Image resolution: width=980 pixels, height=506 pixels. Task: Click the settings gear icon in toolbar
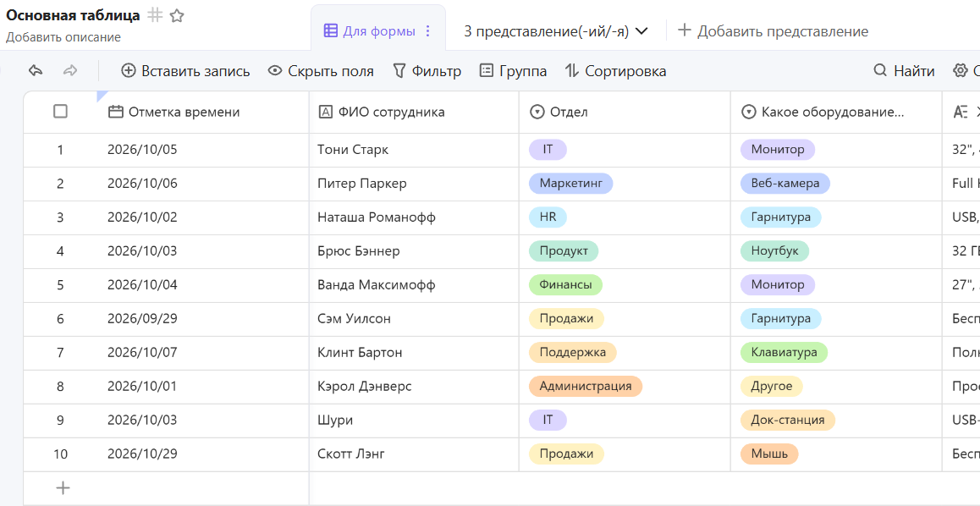[x=960, y=70]
